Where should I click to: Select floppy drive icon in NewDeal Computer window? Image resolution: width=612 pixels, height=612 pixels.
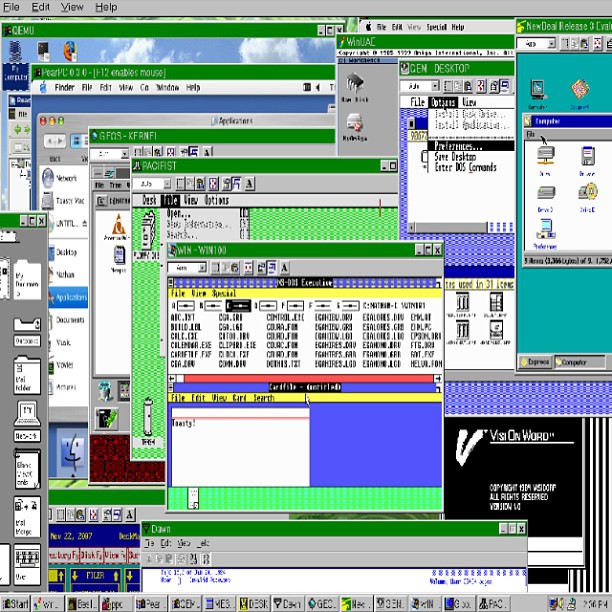click(x=587, y=156)
